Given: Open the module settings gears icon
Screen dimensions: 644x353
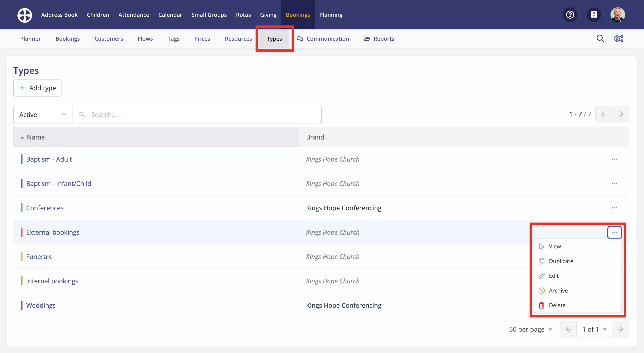Looking at the screenshot, I should click(619, 39).
